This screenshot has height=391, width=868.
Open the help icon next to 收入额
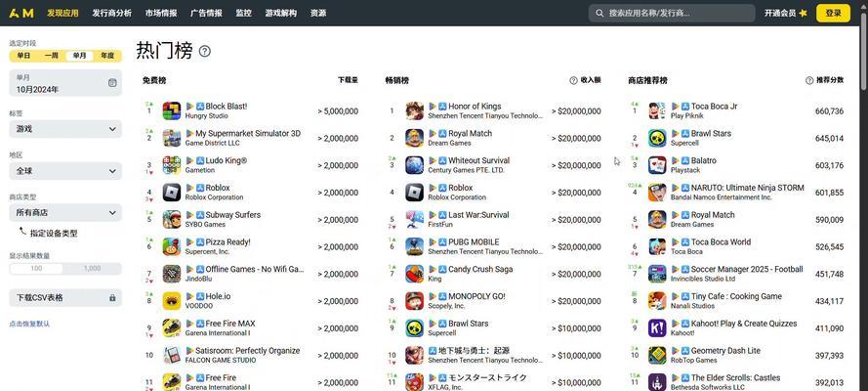(x=573, y=80)
